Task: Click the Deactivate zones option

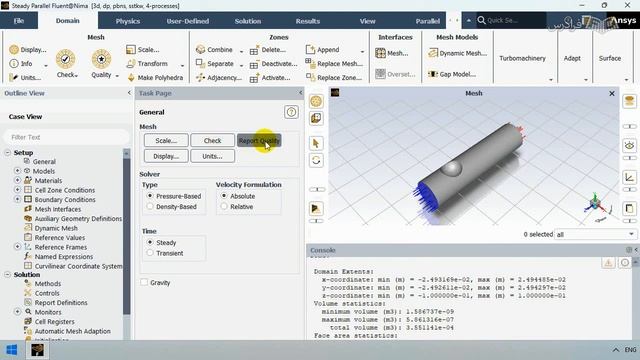Action: point(273,64)
